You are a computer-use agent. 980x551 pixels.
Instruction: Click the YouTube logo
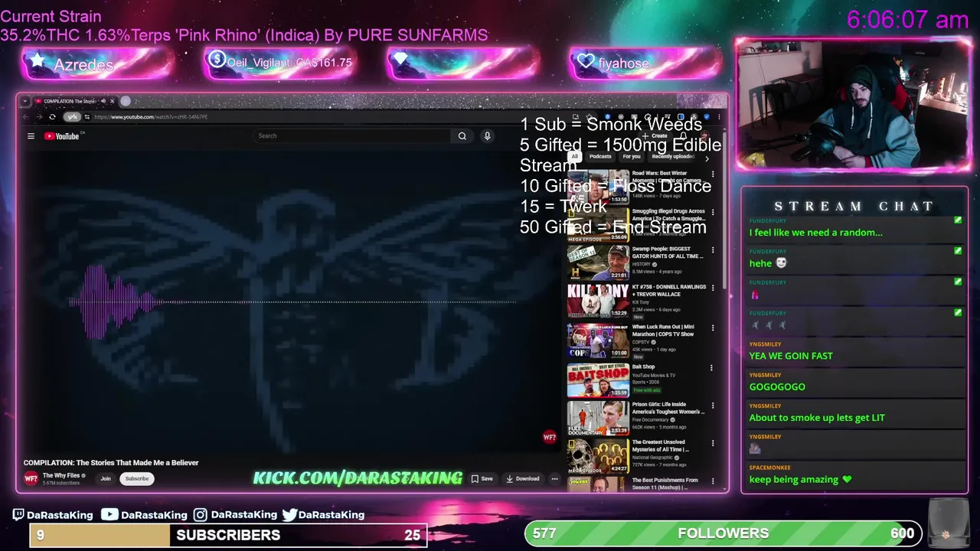(x=62, y=136)
